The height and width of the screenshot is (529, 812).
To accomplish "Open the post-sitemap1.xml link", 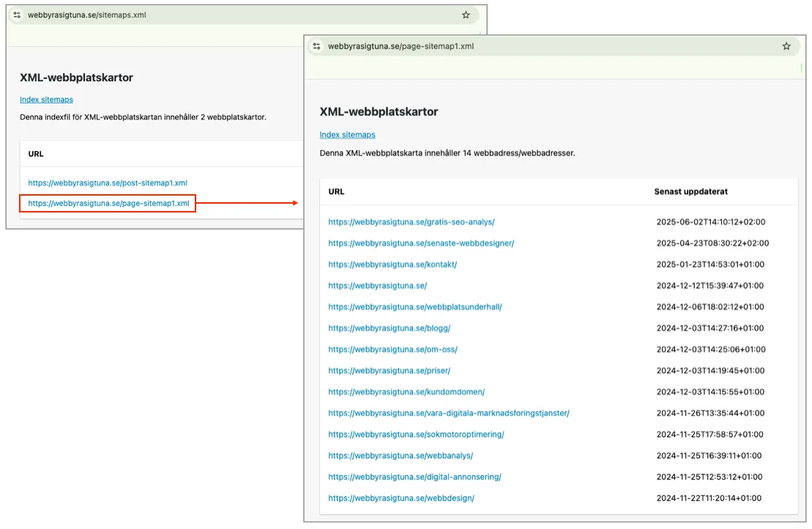I will point(108,183).
